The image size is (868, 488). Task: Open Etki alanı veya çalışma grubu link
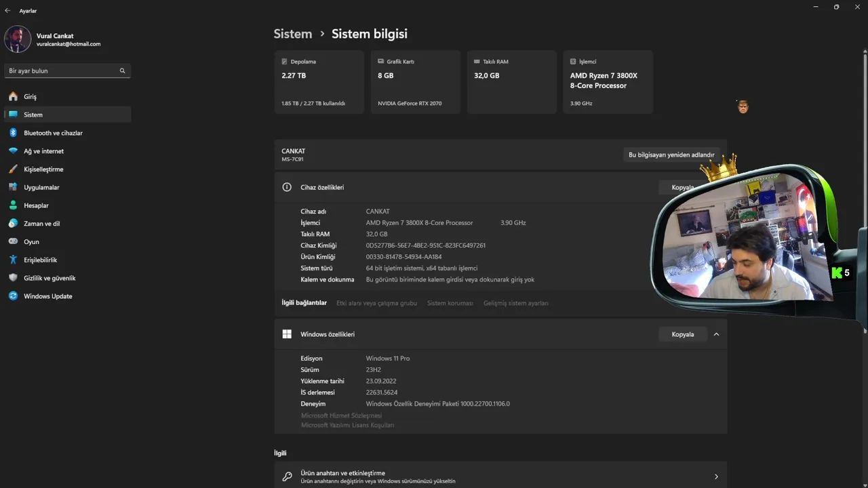tap(376, 303)
